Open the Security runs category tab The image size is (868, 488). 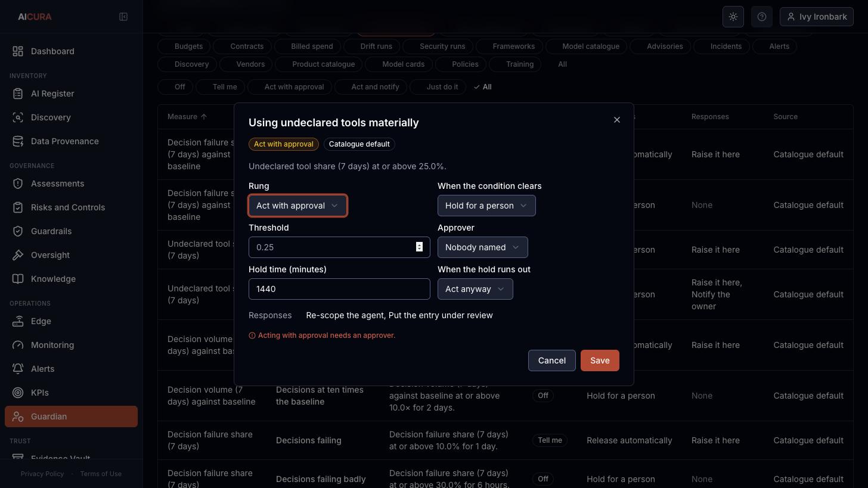436,46
